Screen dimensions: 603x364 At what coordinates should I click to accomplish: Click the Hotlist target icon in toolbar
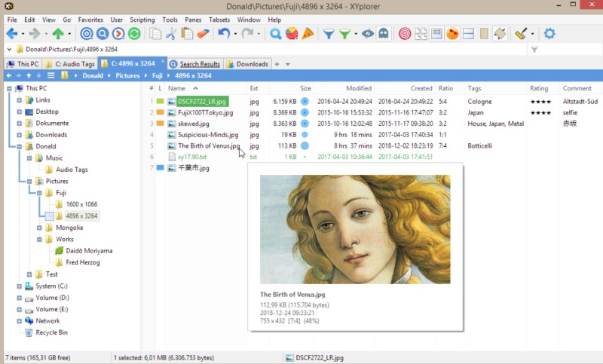[x=87, y=34]
